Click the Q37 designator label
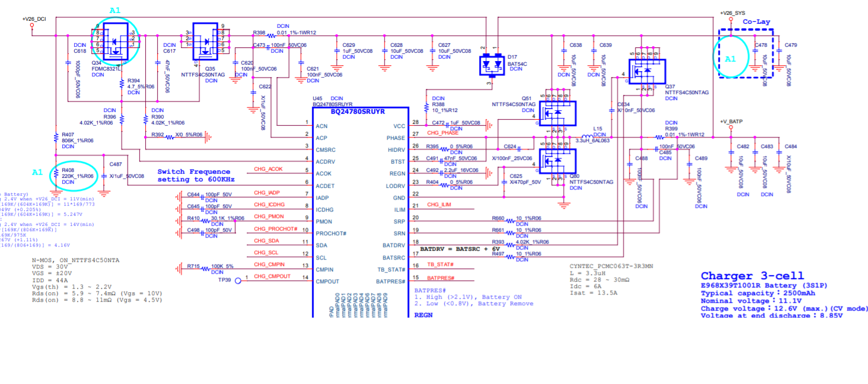Image resolution: width=868 pixels, height=384 pixels. [670, 87]
